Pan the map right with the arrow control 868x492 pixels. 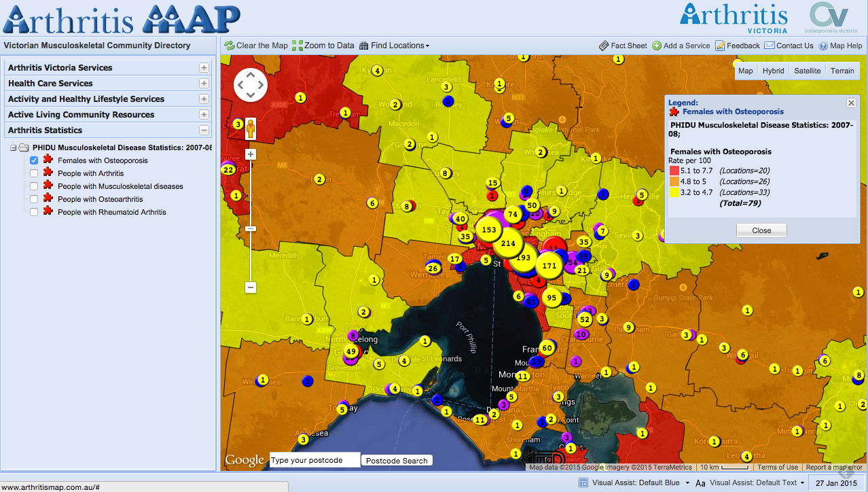(x=261, y=85)
